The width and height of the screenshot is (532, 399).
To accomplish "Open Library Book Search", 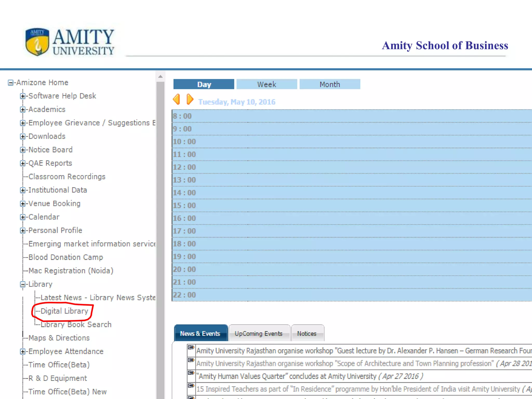I will coord(76,325).
